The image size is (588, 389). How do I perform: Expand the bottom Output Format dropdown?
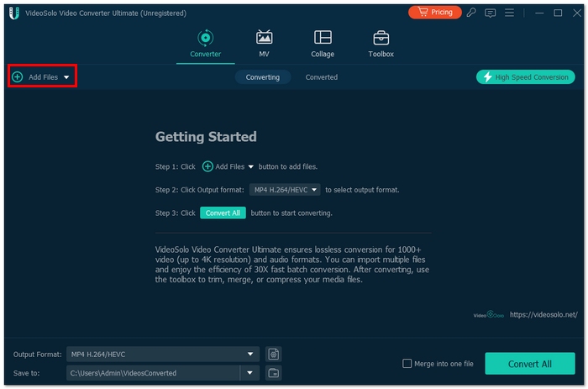coord(249,355)
